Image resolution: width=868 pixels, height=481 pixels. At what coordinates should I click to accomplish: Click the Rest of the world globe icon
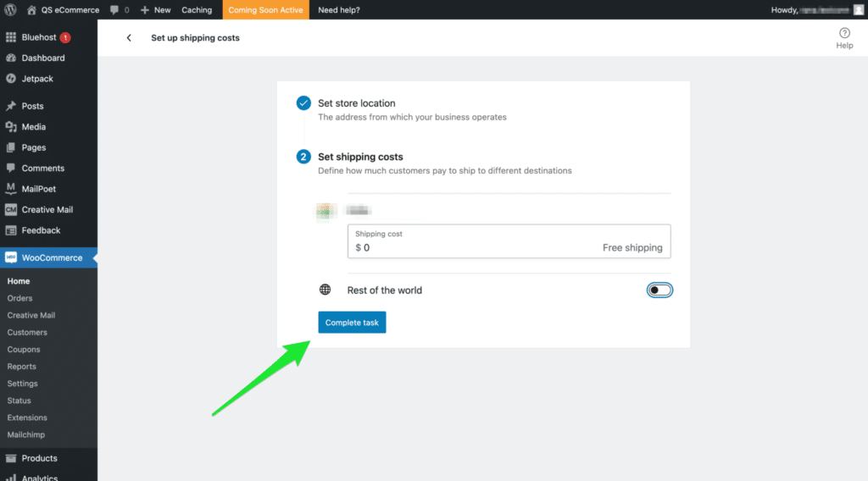(x=325, y=290)
